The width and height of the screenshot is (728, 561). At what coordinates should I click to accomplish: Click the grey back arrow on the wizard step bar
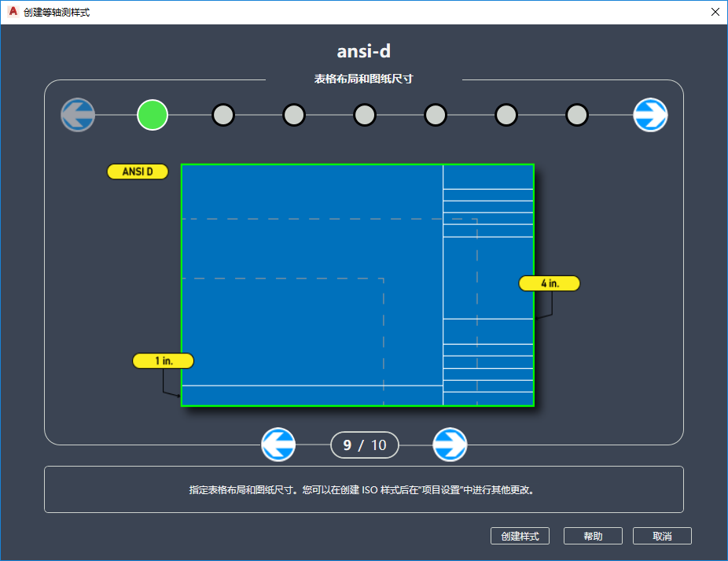(x=78, y=115)
